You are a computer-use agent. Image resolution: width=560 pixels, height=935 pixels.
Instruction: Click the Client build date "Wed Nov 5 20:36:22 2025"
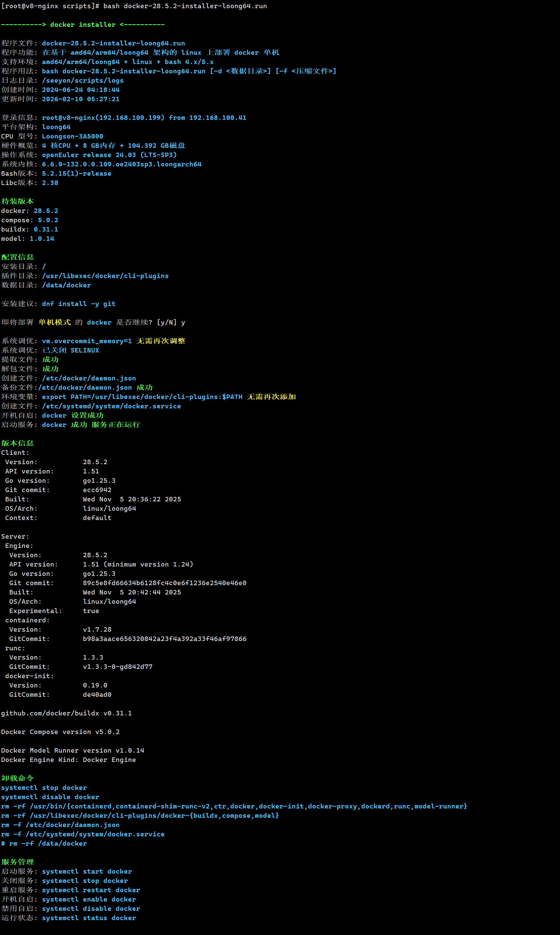pos(132,500)
